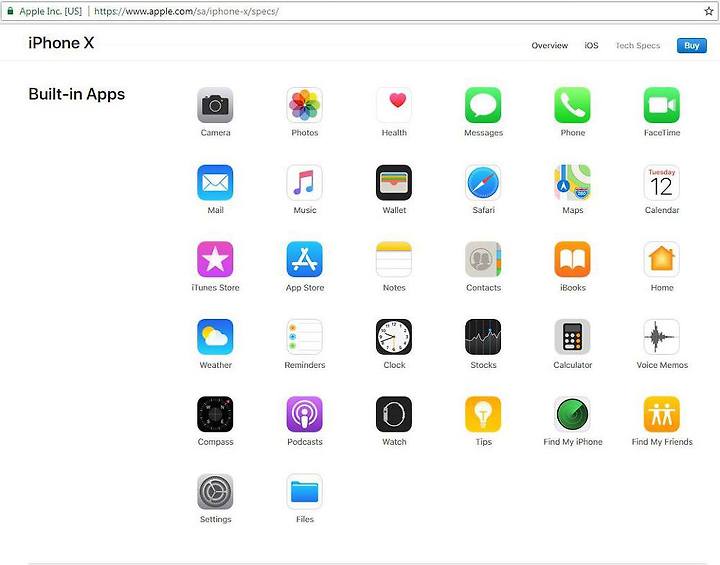
Task: Click the iPhone X page title
Action: (x=61, y=43)
